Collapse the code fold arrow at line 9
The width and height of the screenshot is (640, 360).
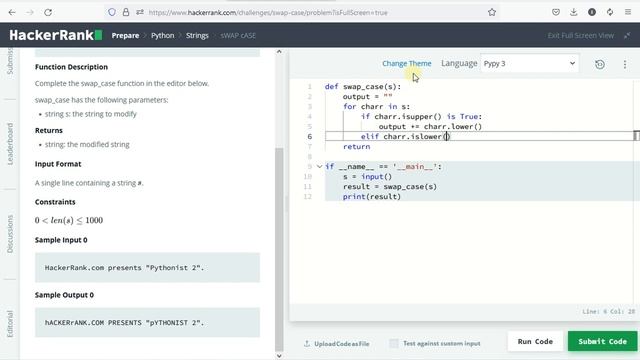tap(319, 167)
